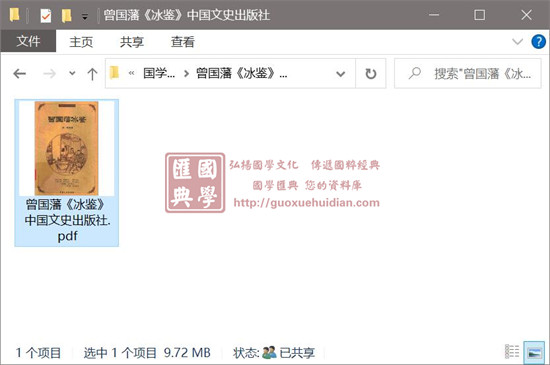Click the address bar folder icon
This screenshot has height=365, width=550.
114,73
